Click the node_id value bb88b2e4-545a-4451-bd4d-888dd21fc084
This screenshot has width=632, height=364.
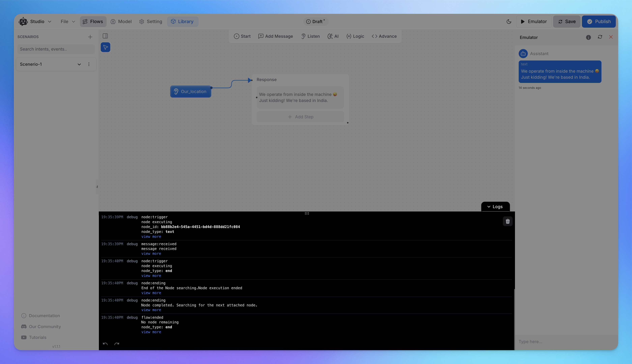point(200,227)
